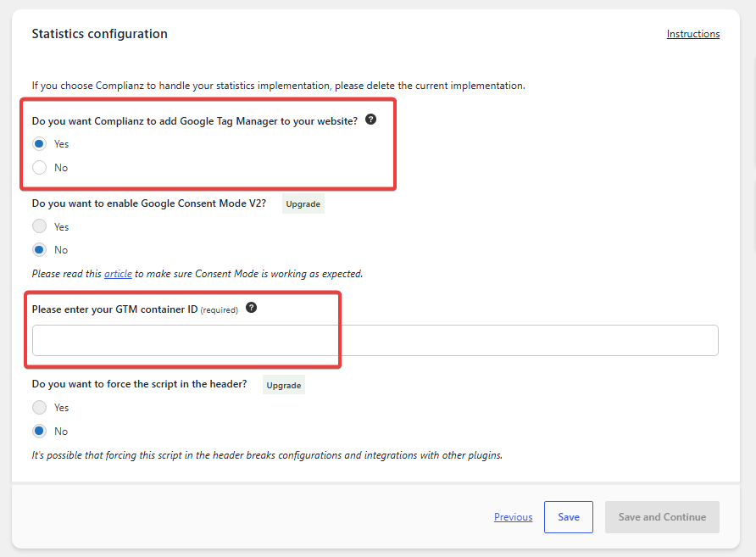The height and width of the screenshot is (557, 756).
Task: Click the Save and Continue button
Action: 662,517
